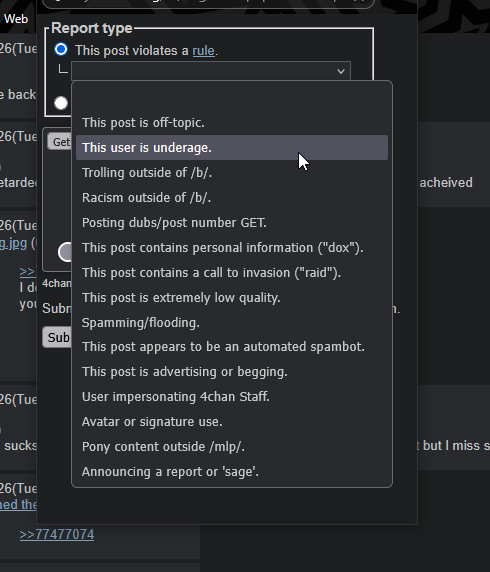Image resolution: width=490 pixels, height=572 pixels.
Task: Choose 'Spamming/flooding.' option
Action: (x=232, y=322)
